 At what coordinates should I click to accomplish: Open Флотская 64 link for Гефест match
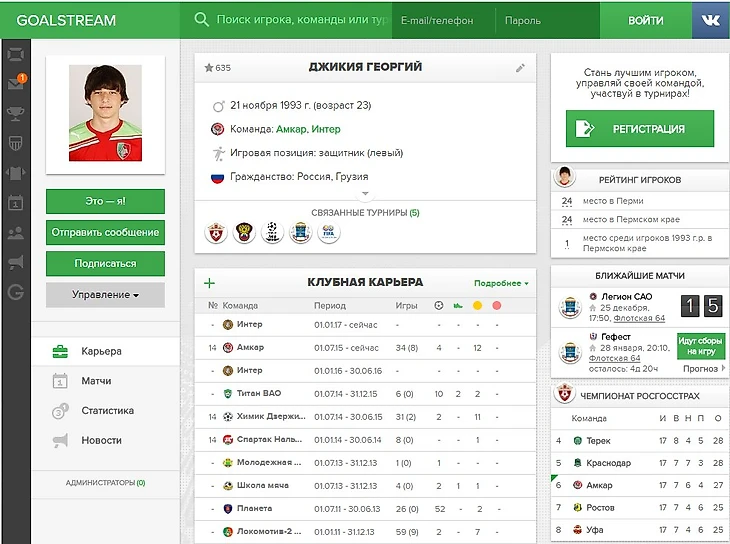pos(614,358)
